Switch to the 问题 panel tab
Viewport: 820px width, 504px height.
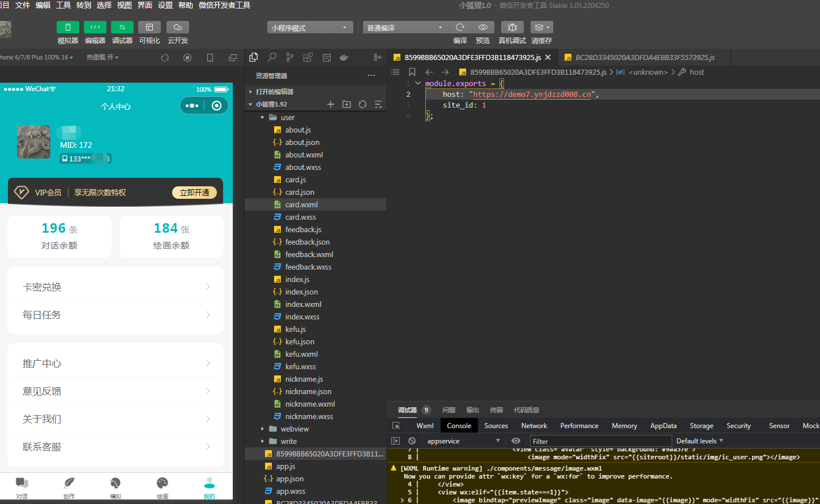pos(449,410)
